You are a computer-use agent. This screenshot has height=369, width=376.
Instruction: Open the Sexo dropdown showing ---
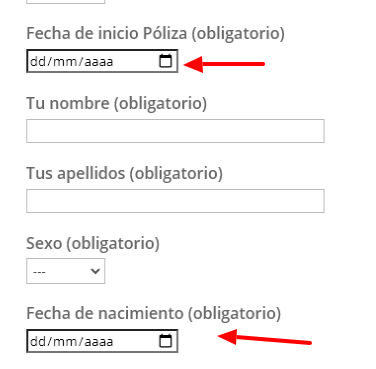point(66,271)
